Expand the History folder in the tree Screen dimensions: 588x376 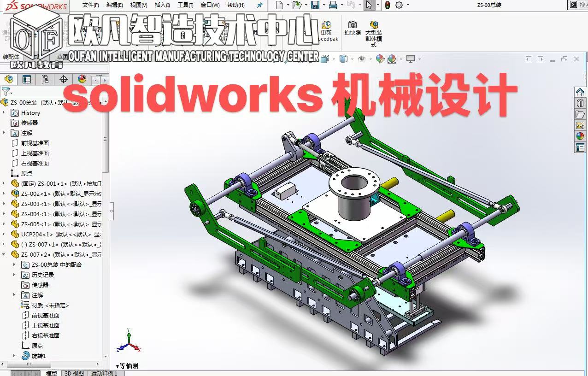click(4, 112)
